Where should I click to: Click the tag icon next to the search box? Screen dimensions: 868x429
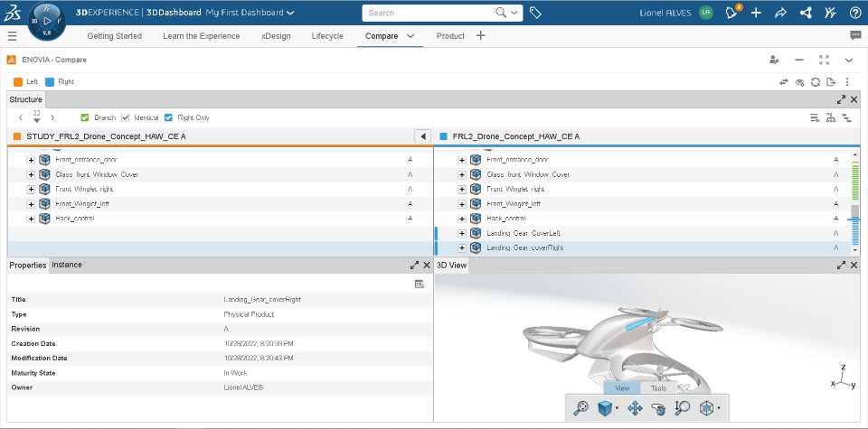535,13
